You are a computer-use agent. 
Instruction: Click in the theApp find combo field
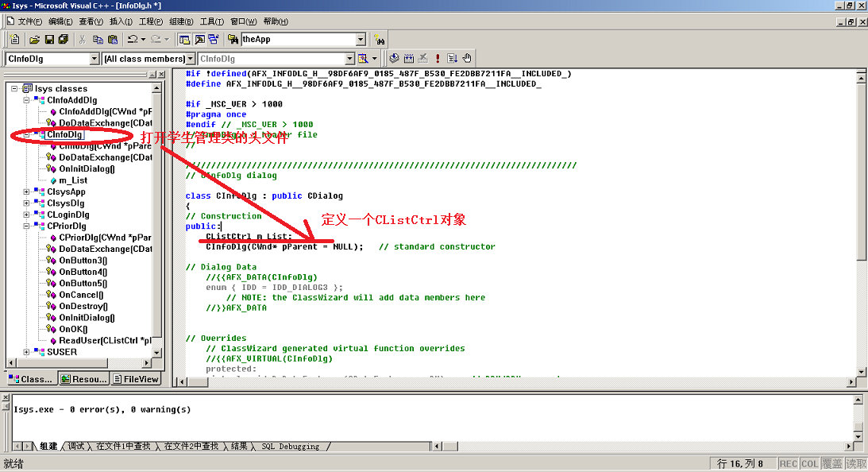point(297,39)
